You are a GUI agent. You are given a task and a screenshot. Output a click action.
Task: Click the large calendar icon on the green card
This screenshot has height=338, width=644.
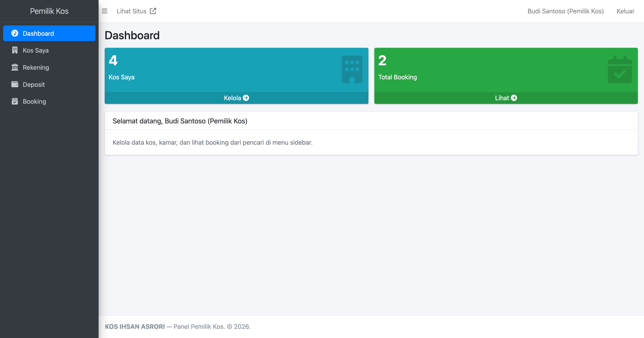point(619,69)
